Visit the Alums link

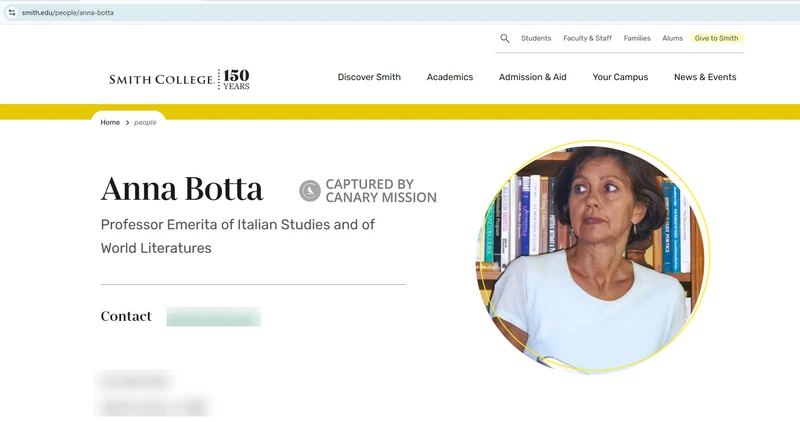[672, 38]
